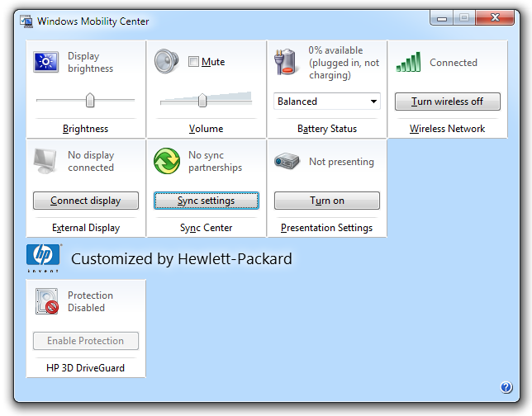Open the battery plug icon
Screen dimensions: 532x416
[285, 62]
